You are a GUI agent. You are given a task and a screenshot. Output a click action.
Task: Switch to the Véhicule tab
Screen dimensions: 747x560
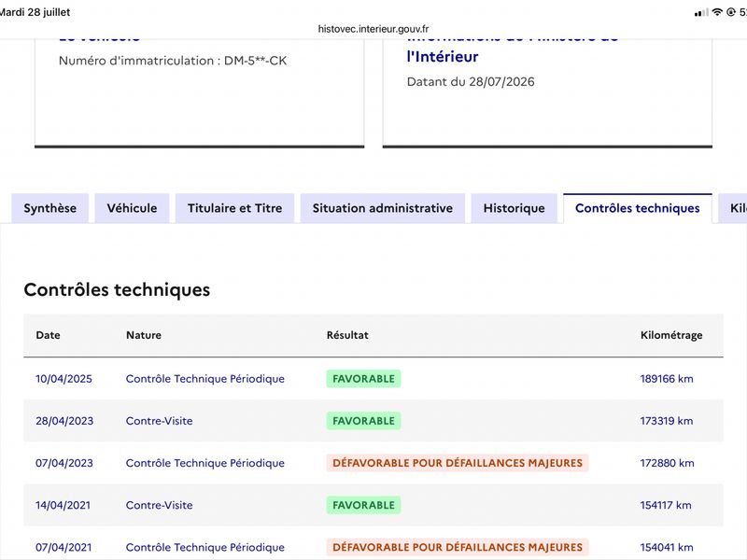132,208
